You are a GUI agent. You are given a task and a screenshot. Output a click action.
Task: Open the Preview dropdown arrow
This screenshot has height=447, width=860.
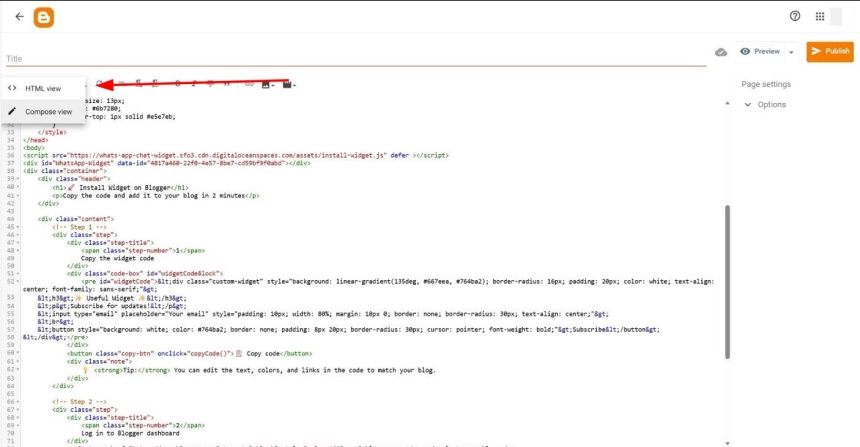coord(791,52)
